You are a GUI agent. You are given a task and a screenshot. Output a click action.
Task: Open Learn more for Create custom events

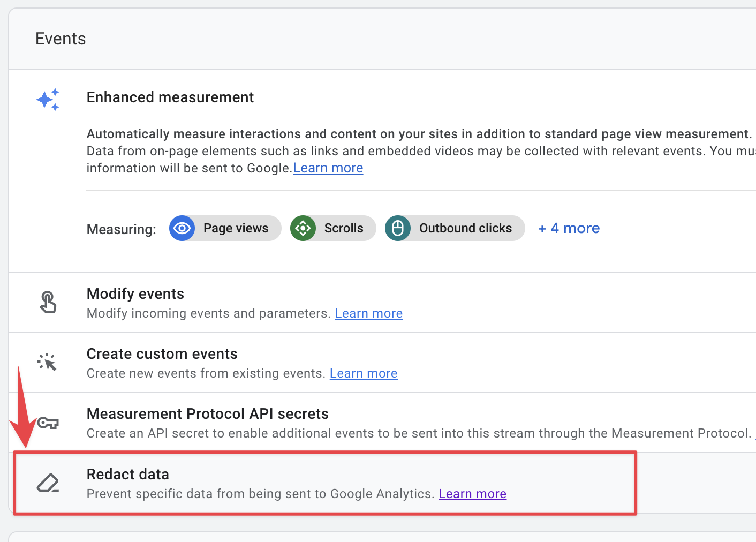364,373
